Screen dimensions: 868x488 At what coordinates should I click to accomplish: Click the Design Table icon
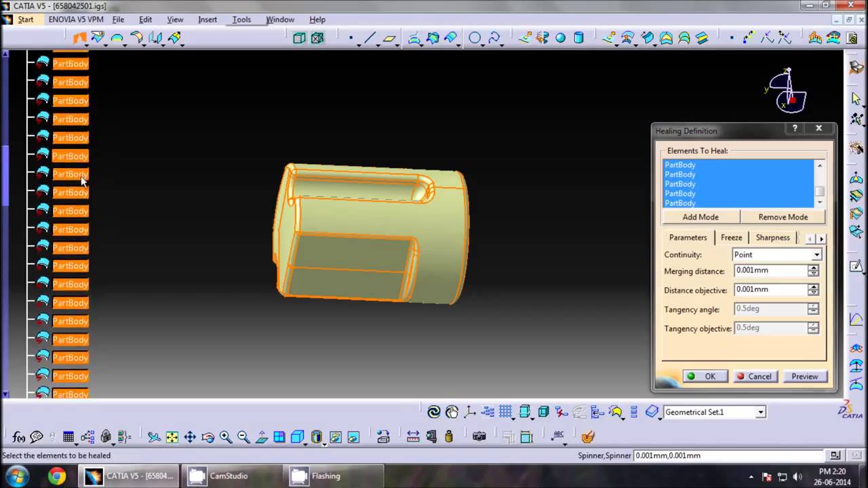(x=68, y=437)
